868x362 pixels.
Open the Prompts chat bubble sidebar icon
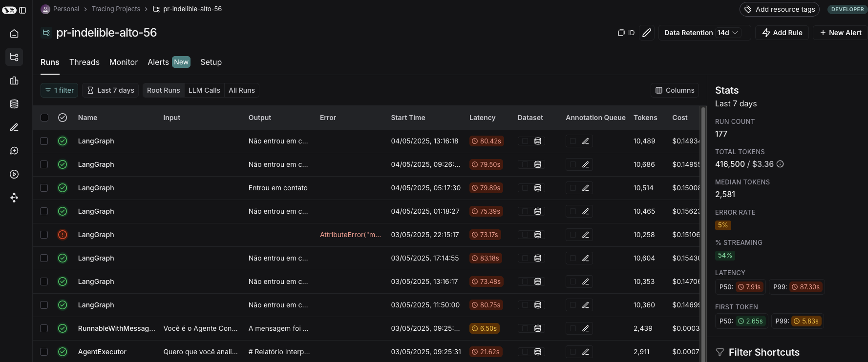pyautogui.click(x=14, y=151)
